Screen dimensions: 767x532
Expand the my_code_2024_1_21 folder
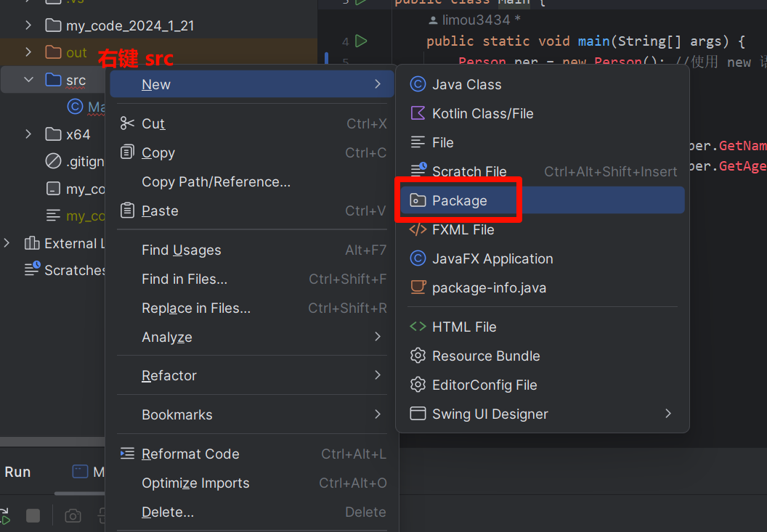(28, 26)
